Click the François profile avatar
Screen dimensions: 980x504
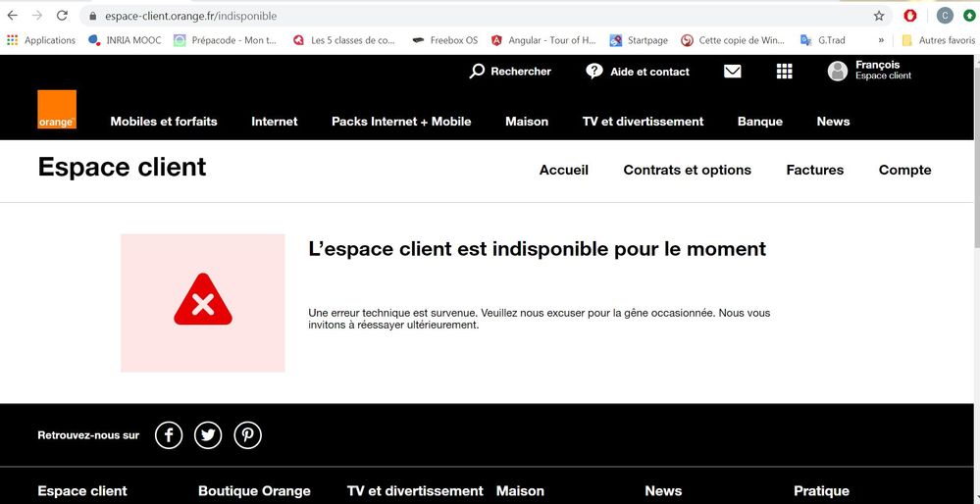pyautogui.click(x=837, y=71)
